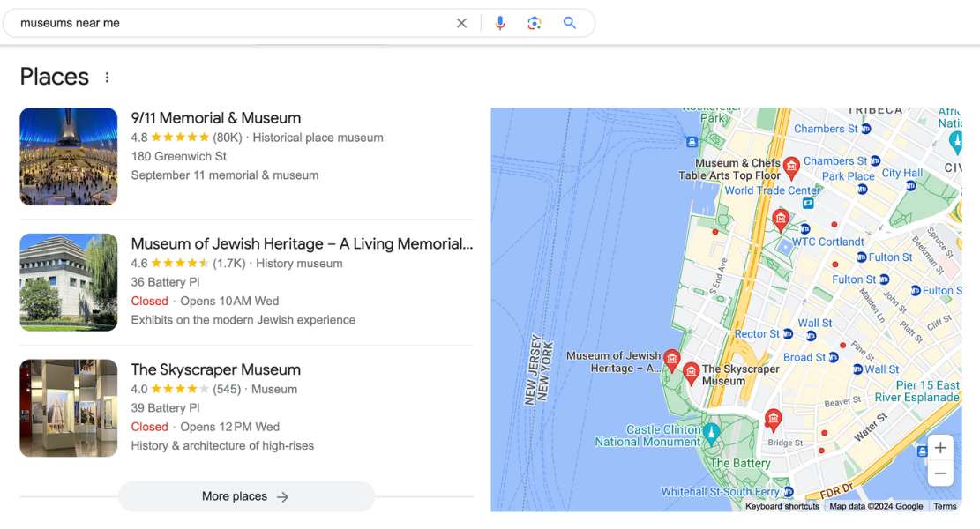Click '180 Greenwich St' address text
980x529 pixels.
(179, 156)
